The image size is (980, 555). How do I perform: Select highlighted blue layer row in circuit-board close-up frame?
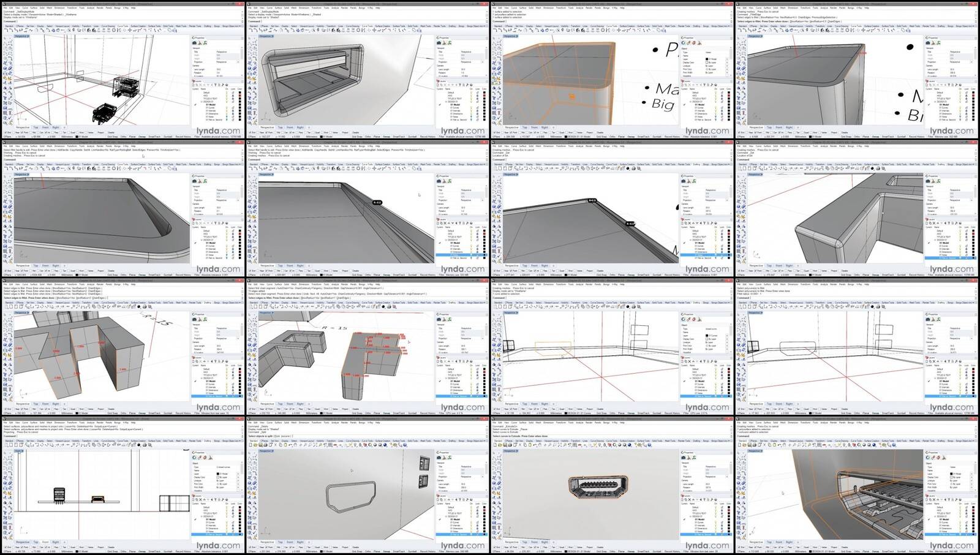[x=952, y=535]
